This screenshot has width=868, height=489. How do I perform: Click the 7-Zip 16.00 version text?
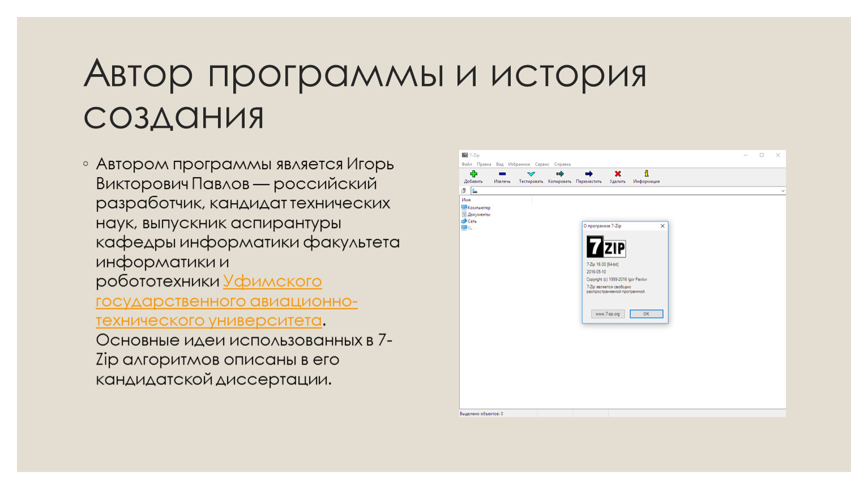tap(602, 264)
